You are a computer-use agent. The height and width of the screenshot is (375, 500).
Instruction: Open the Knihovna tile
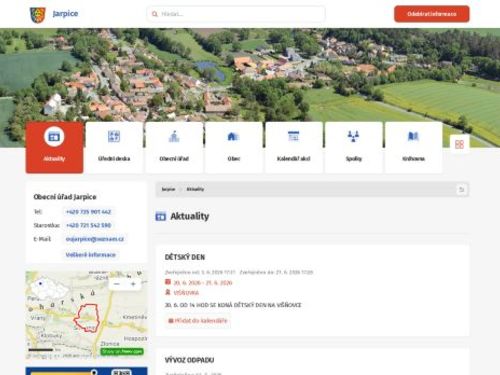[413, 147]
